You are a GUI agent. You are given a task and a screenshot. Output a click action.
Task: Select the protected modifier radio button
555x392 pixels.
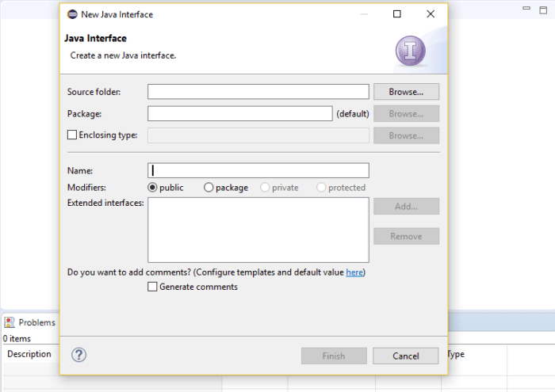[321, 188]
